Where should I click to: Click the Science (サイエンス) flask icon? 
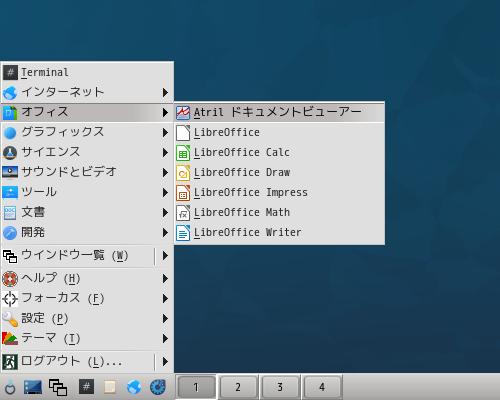click(x=10, y=152)
